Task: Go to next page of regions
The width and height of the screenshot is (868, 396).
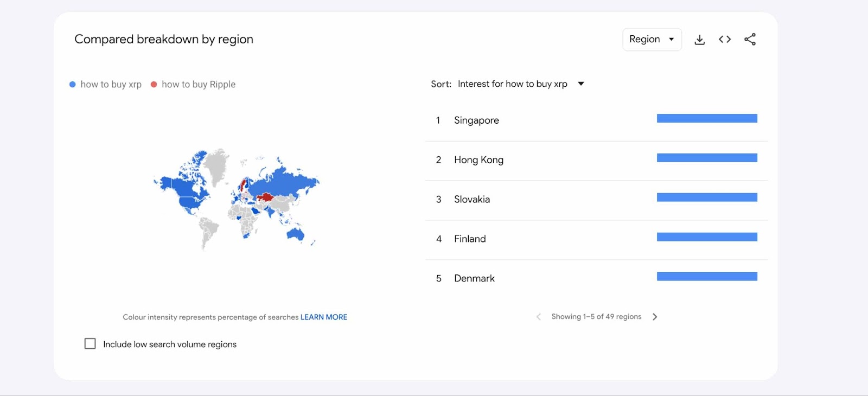Action: (x=655, y=317)
